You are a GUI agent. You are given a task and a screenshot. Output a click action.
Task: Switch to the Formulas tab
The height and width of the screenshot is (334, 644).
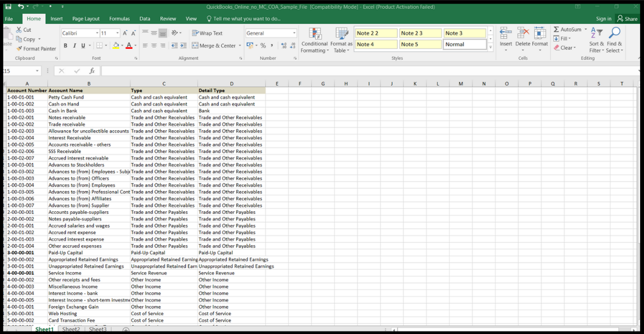point(119,19)
